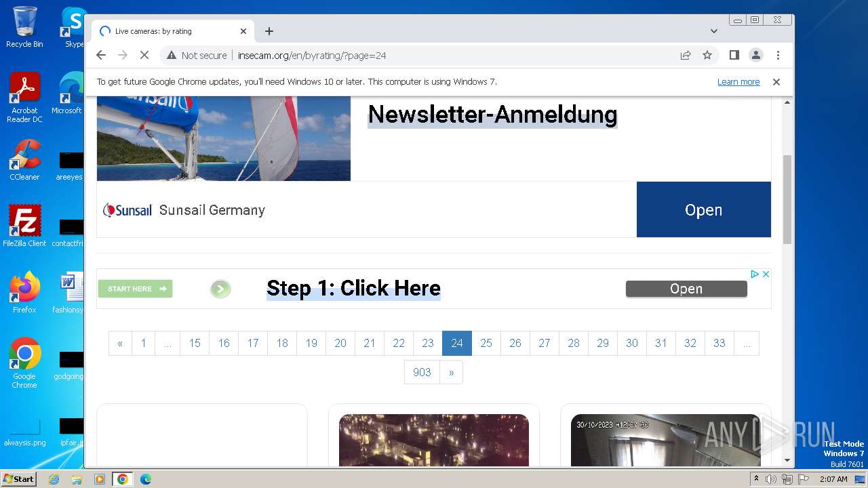Go to page 32

(x=690, y=343)
